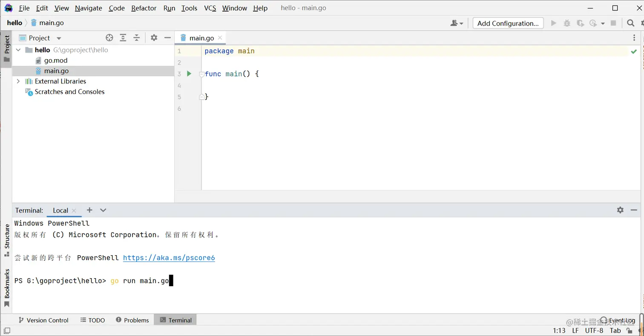The height and width of the screenshot is (336, 644).
Task: Open the View menu
Action: click(62, 8)
